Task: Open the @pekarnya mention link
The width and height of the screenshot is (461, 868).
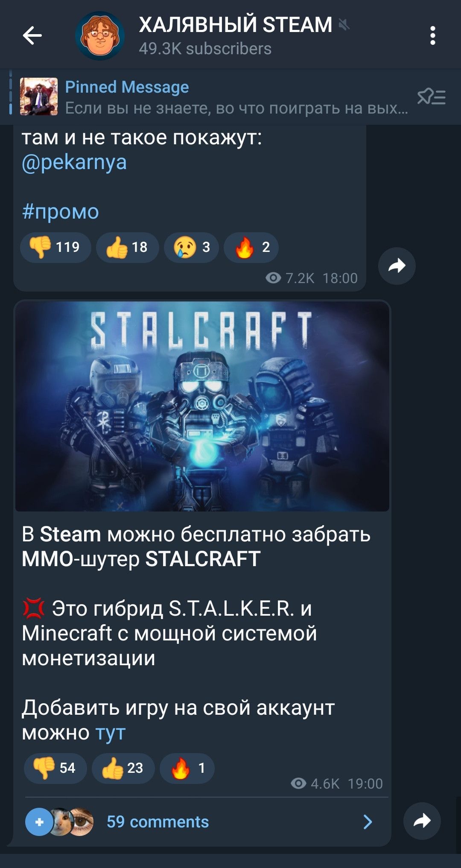Action: point(74,163)
